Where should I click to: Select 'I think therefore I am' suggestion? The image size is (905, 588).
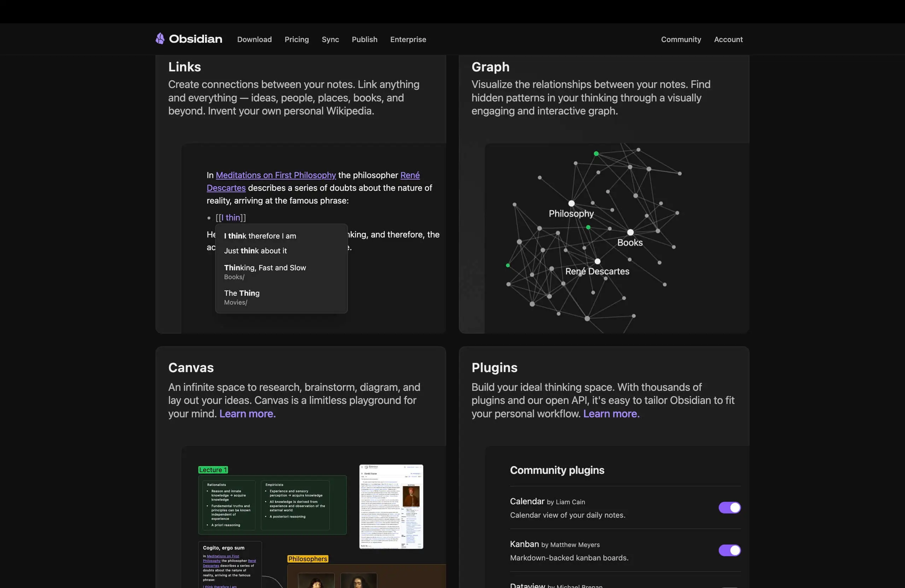click(281, 236)
